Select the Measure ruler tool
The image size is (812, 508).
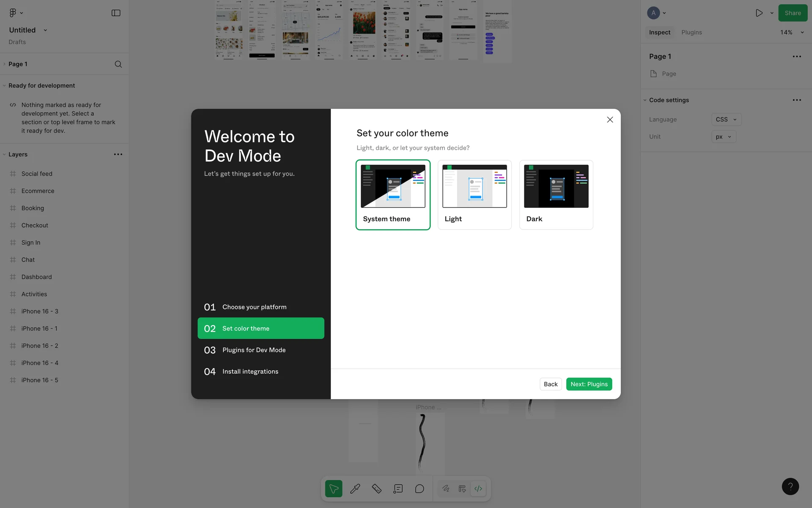[x=376, y=489]
